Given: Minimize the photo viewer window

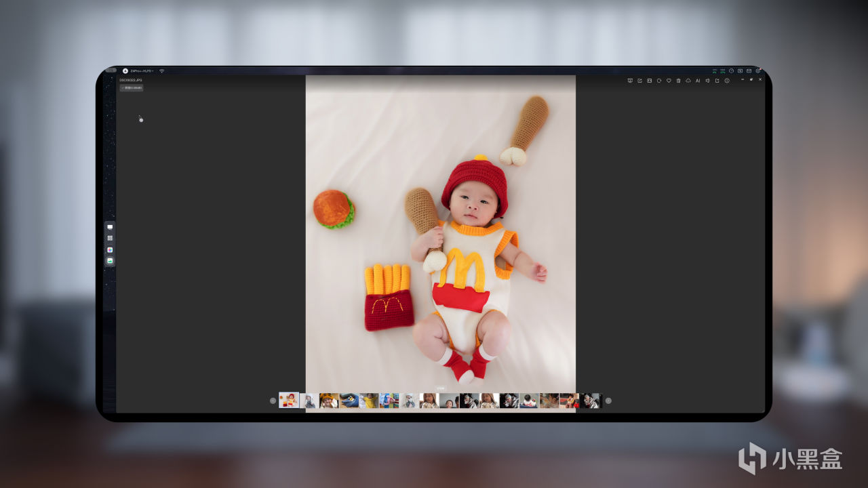Looking at the screenshot, I should pyautogui.click(x=743, y=79).
